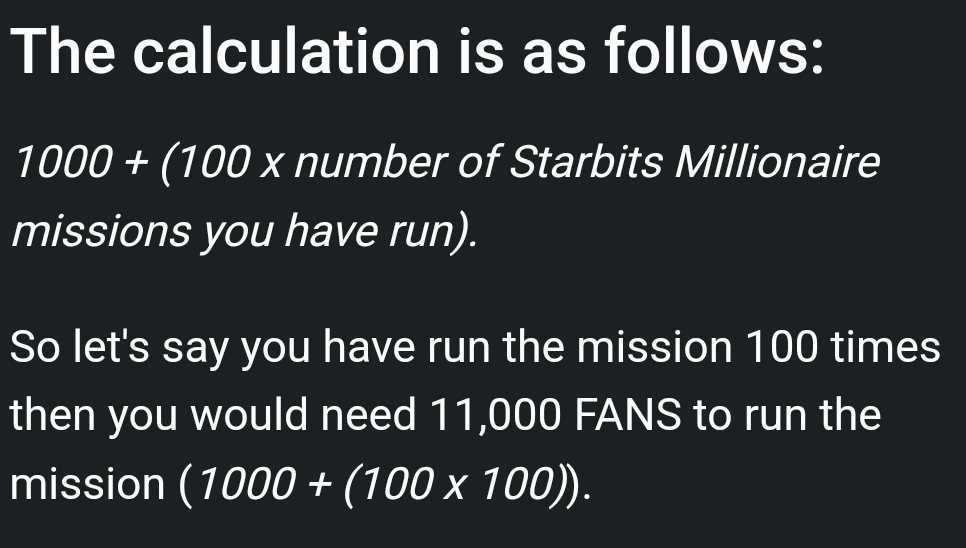
Task: Click the italic word "Millionaire"
Action: 778,163
